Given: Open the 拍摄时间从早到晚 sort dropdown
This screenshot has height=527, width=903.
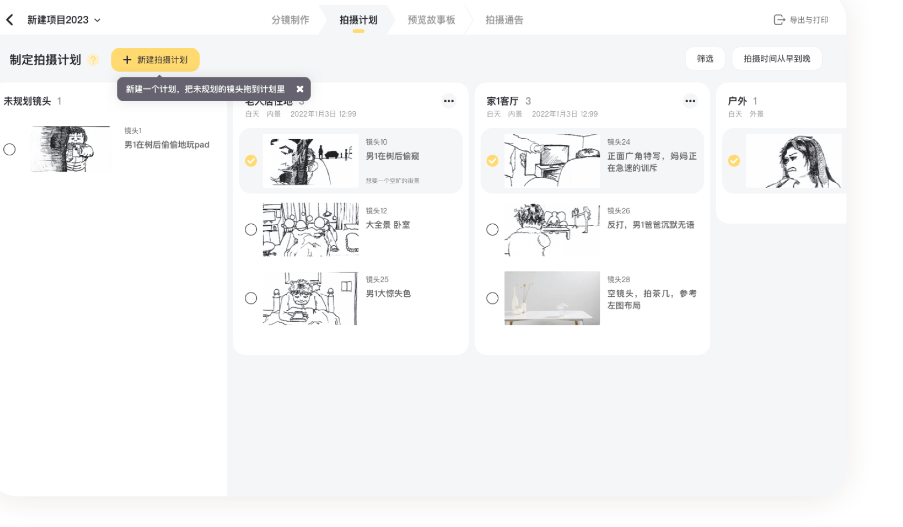Looking at the screenshot, I should [777, 59].
